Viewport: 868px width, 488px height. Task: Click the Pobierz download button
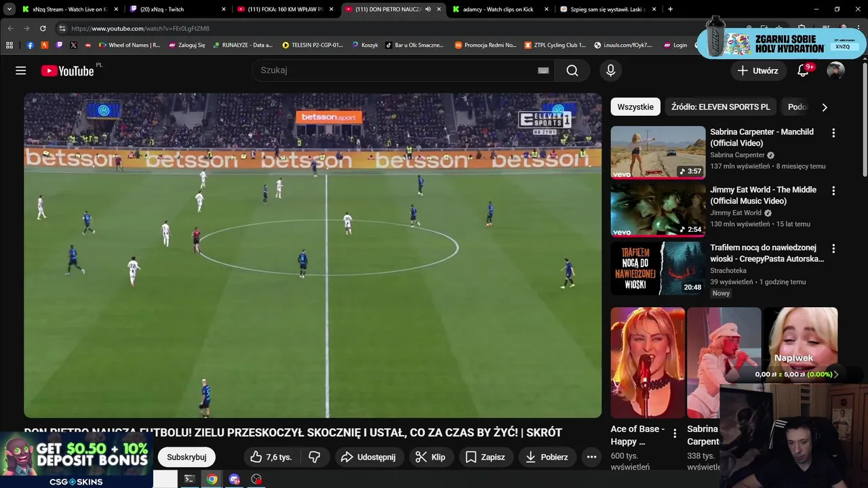click(547, 457)
